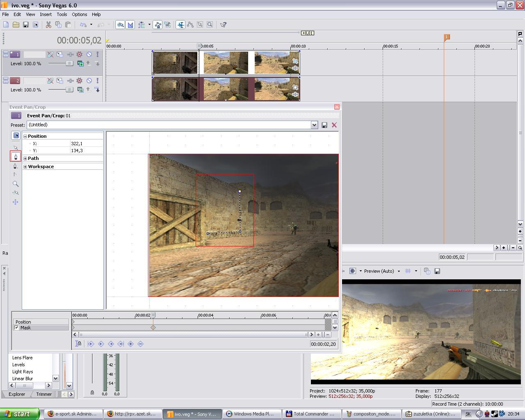
Task: Click the Delete Keyframe minus diamond
Action: [140, 344]
